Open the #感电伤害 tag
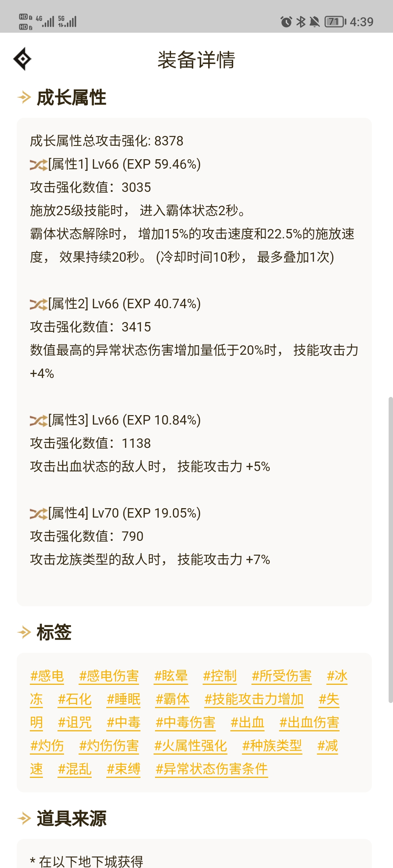Viewport: 393px width, 868px height. [x=109, y=676]
